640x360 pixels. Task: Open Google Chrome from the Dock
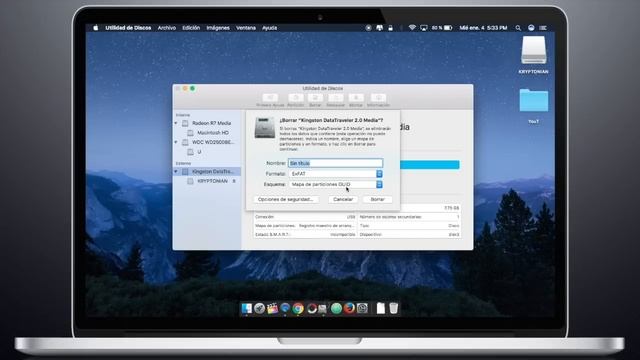coord(298,309)
